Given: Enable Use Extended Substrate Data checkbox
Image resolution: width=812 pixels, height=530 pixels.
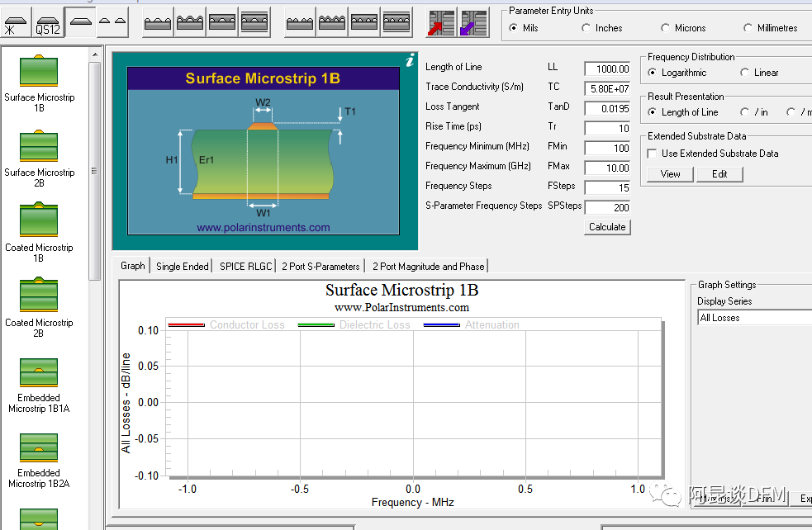Looking at the screenshot, I should click(653, 154).
